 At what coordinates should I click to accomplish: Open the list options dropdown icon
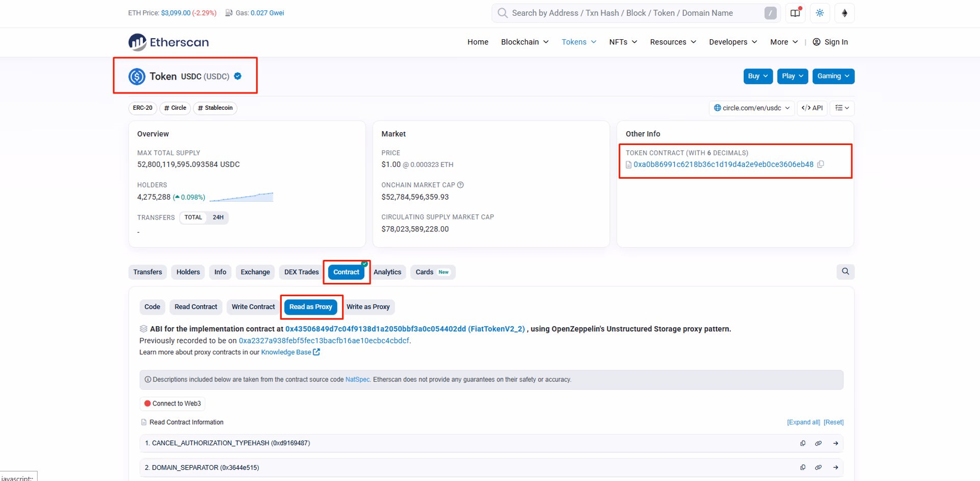coord(842,108)
